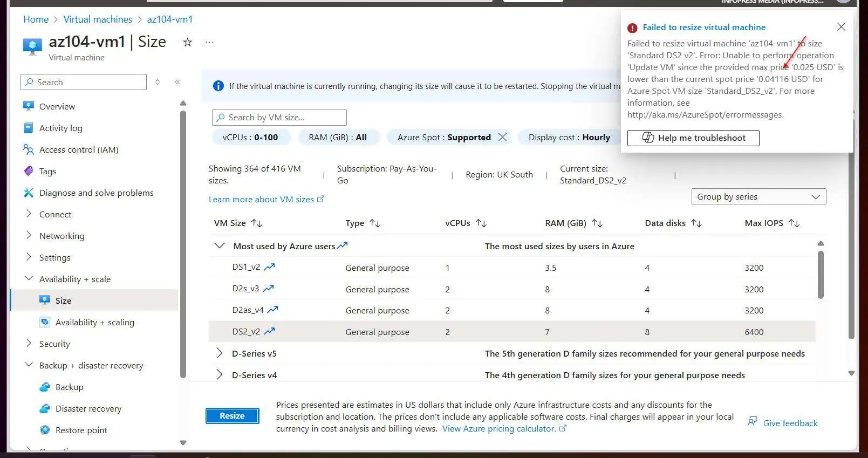This screenshot has height=458, width=868.
Task: Click the Availability + scaling icon
Action: click(45, 322)
